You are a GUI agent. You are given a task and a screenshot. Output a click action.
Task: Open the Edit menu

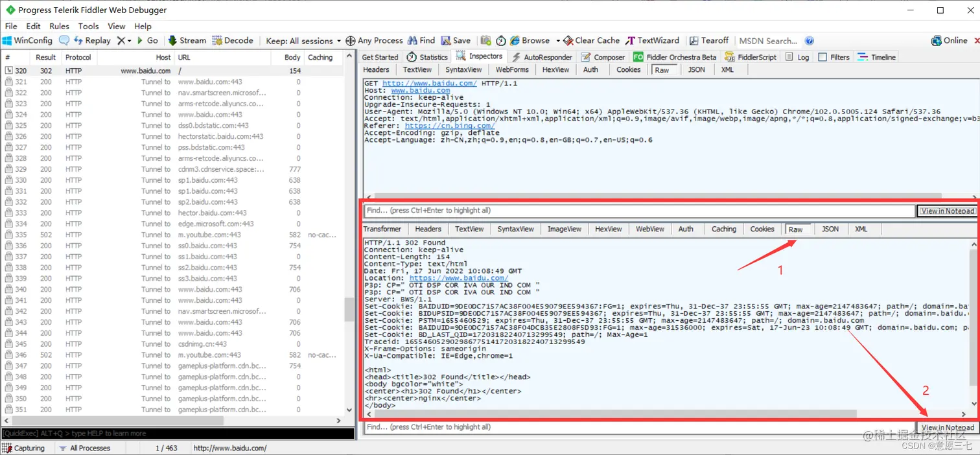pos(33,26)
